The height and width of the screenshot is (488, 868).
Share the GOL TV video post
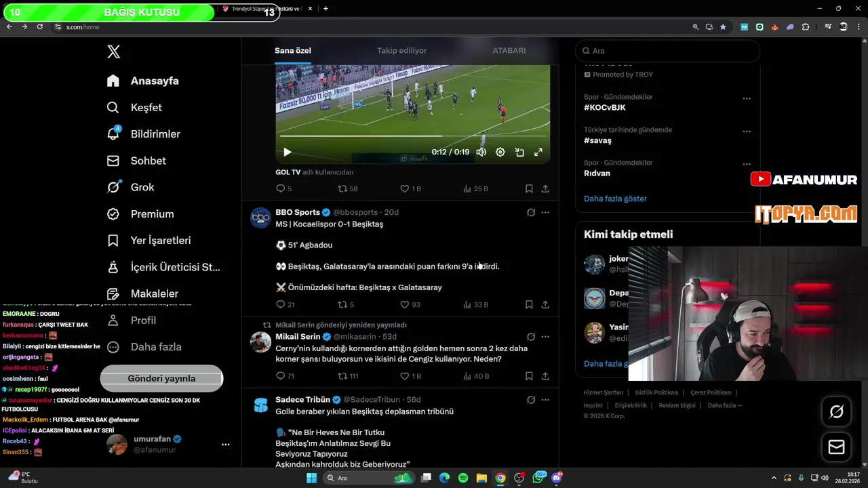(x=545, y=189)
